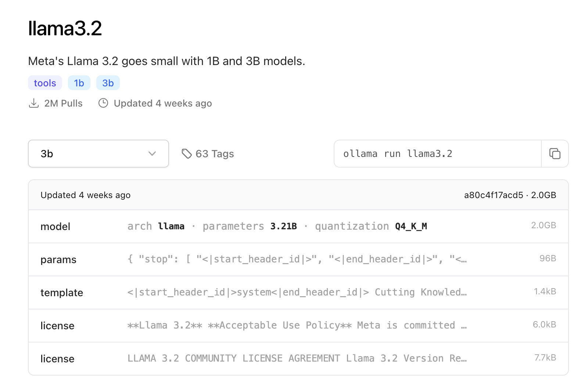Viewport: 588px width, 391px height.
Task: Click the copy command icon
Action: click(x=555, y=154)
